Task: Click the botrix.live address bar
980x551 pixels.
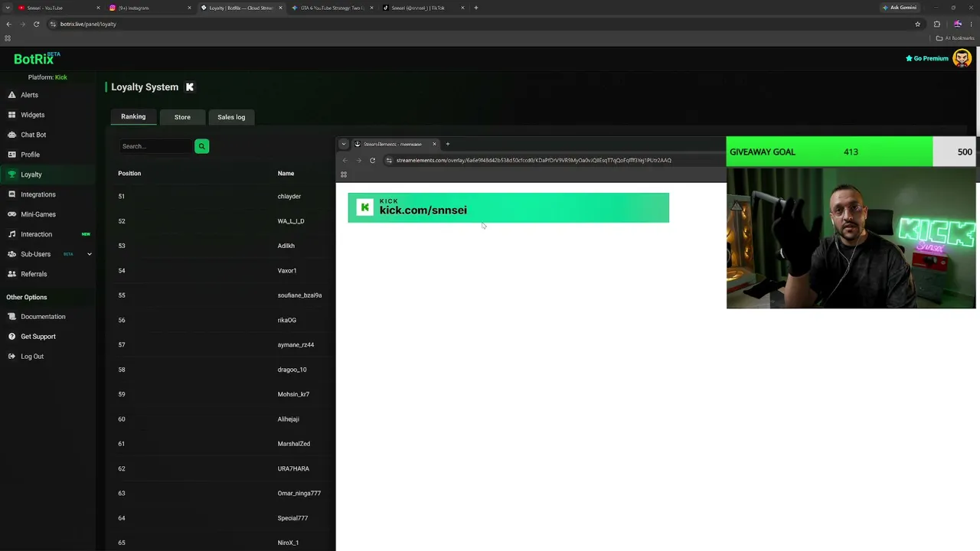Action: click(x=482, y=24)
